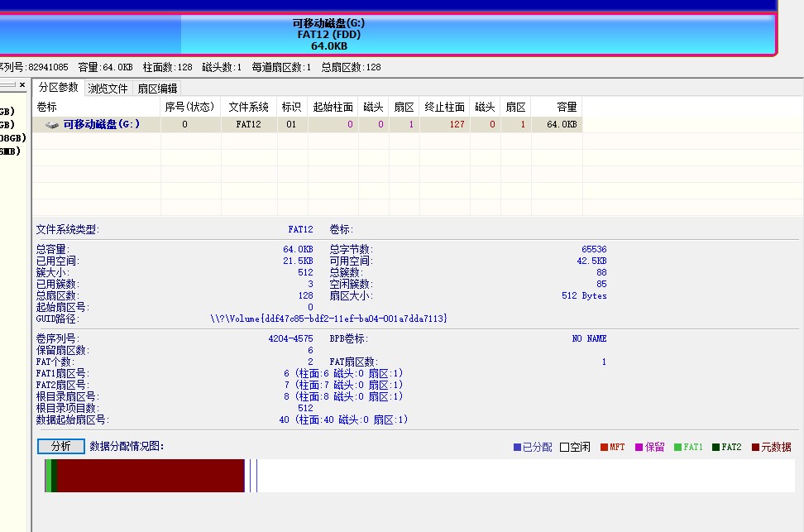Click the FAT1 green legend swatch

tap(677, 448)
